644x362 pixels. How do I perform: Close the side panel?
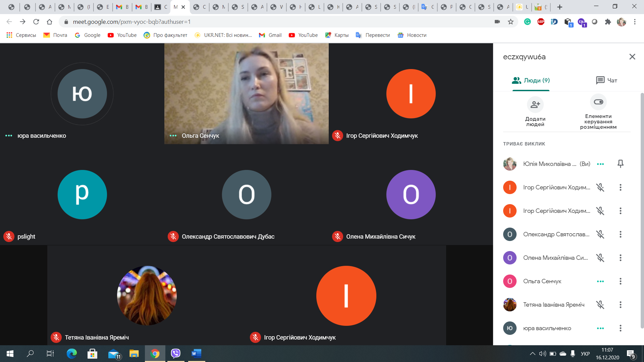click(x=632, y=57)
